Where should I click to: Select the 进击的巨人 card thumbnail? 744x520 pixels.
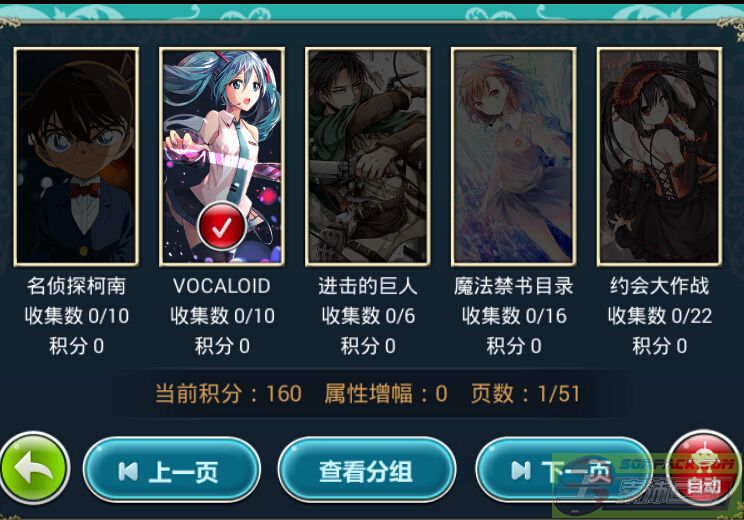368,156
